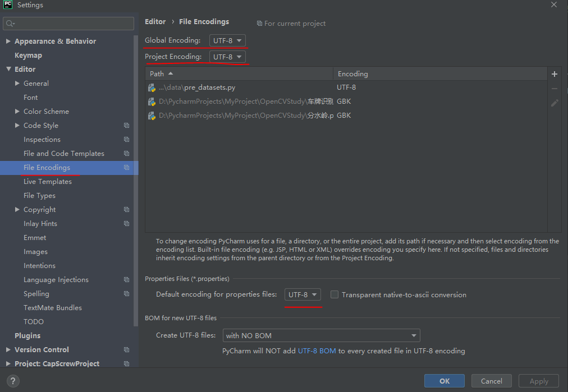Click project-level icon beside Language Injections
The width and height of the screenshot is (568, 392).
pos(126,280)
